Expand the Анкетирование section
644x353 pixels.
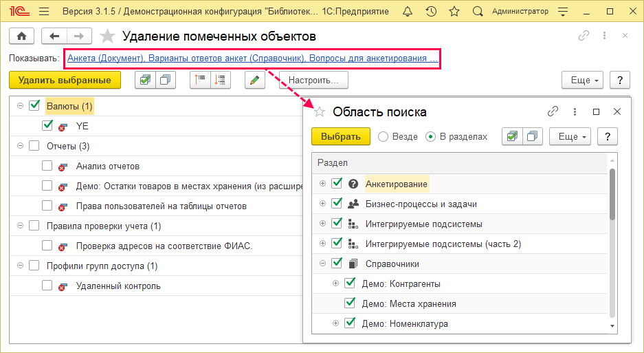point(322,184)
